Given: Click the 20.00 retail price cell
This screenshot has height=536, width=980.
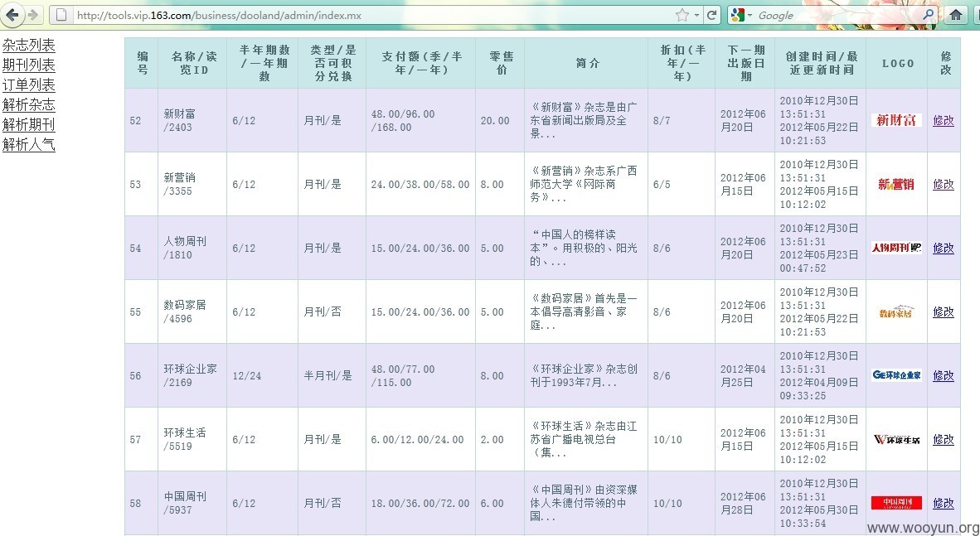Looking at the screenshot, I should pyautogui.click(x=500, y=120).
